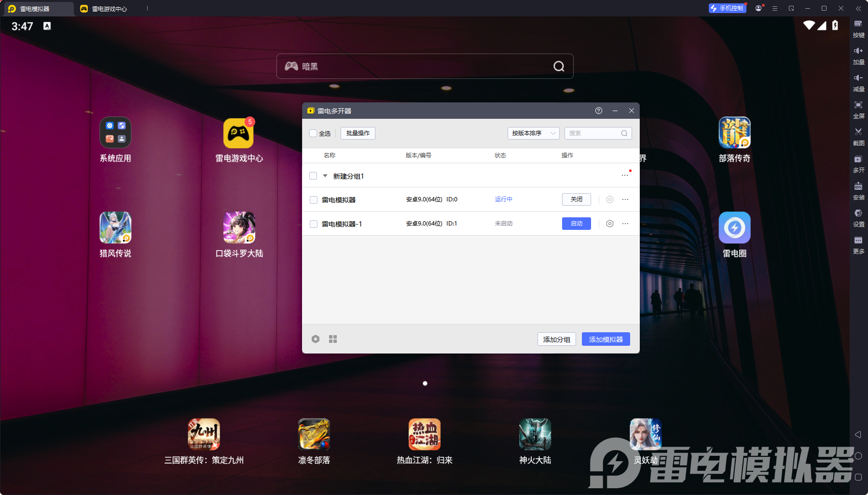The width and height of the screenshot is (868, 495).
Task: Open more options for 雷电模拟器-1 row
Action: (x=625, y=224)
